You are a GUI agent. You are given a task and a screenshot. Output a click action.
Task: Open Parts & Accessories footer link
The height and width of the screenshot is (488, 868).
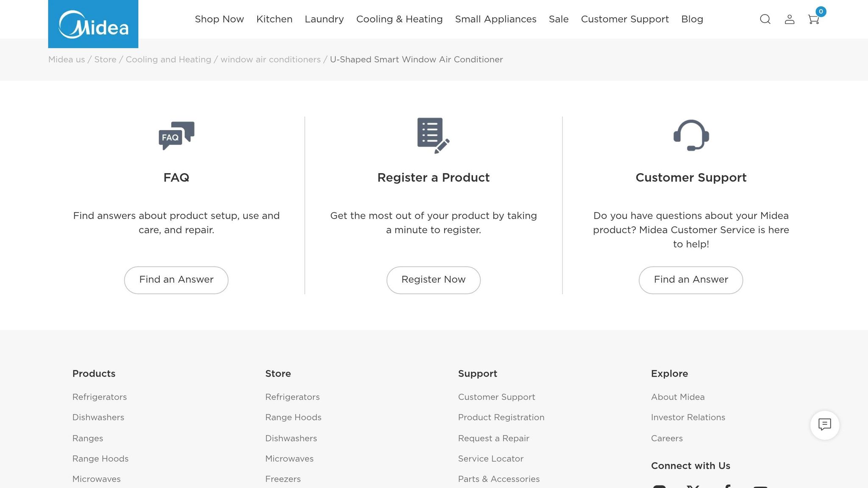(x=499, y=479)
